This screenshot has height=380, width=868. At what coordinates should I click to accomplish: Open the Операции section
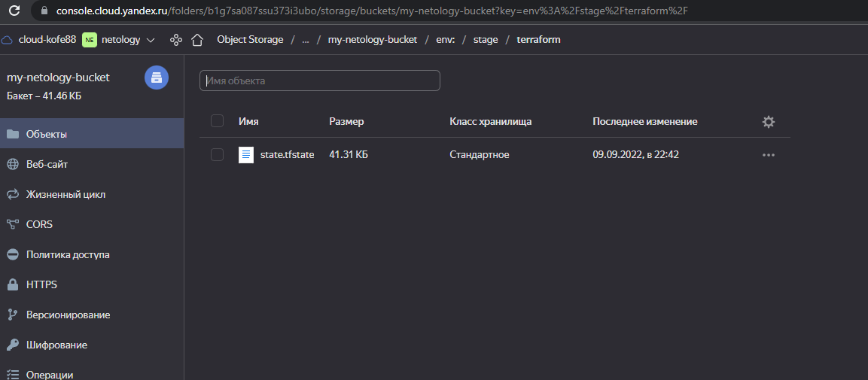tap(92, 371)
